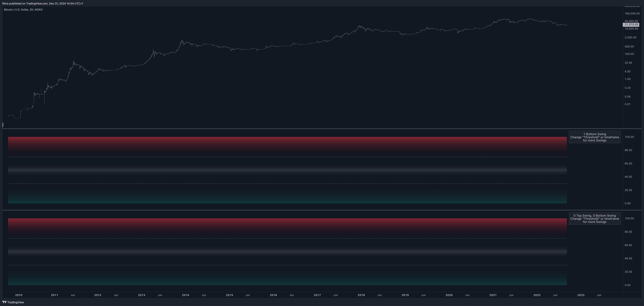
Task: Click the 10,000.00 price axis label
Action: pyautogui.click(x=631, y=29)
